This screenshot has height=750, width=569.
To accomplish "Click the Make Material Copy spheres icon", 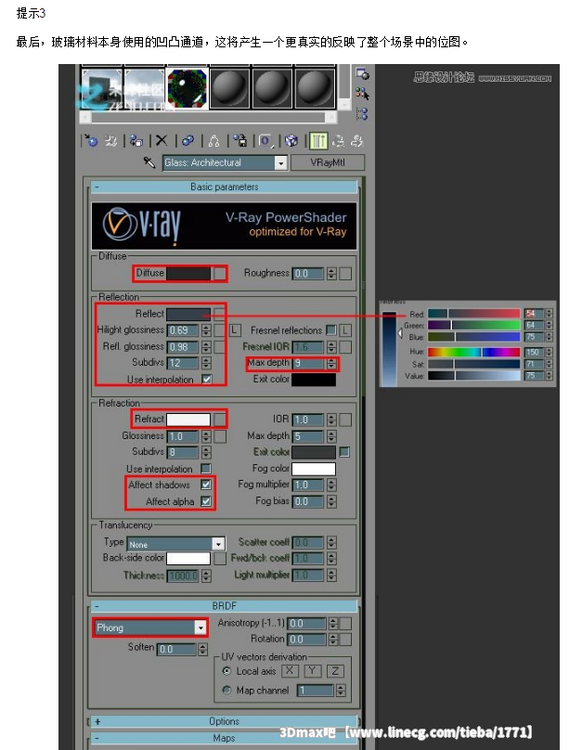I will (188, 141).
